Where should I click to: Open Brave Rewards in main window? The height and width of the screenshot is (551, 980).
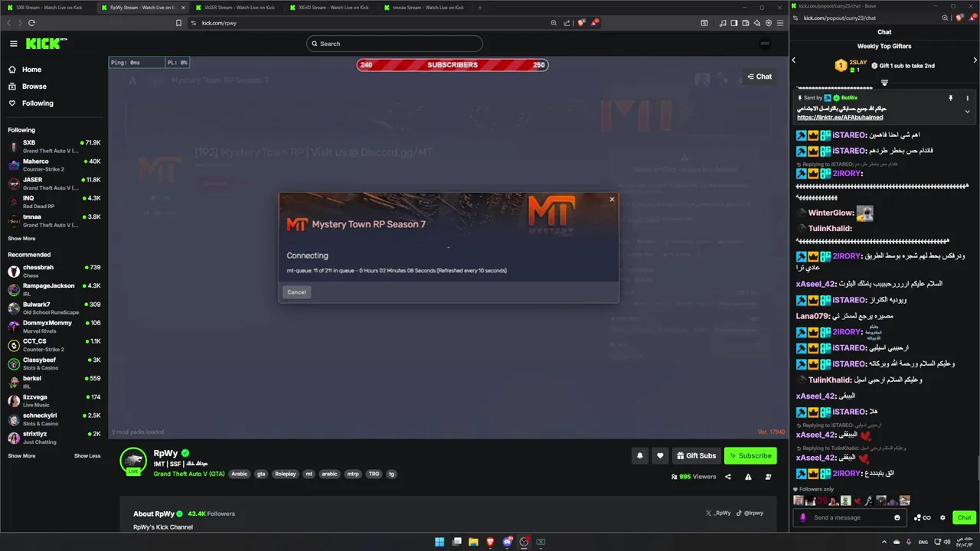[x=594, y=23]
